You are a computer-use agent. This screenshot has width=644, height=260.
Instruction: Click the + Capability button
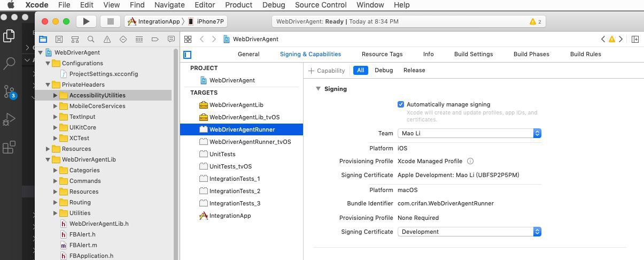coord(327,71)
